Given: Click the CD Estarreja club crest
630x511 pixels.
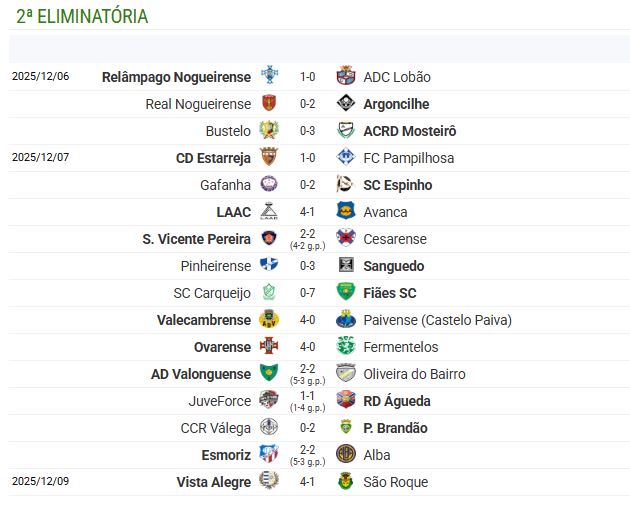Looking at the screenshot, I should click(269, 158).
